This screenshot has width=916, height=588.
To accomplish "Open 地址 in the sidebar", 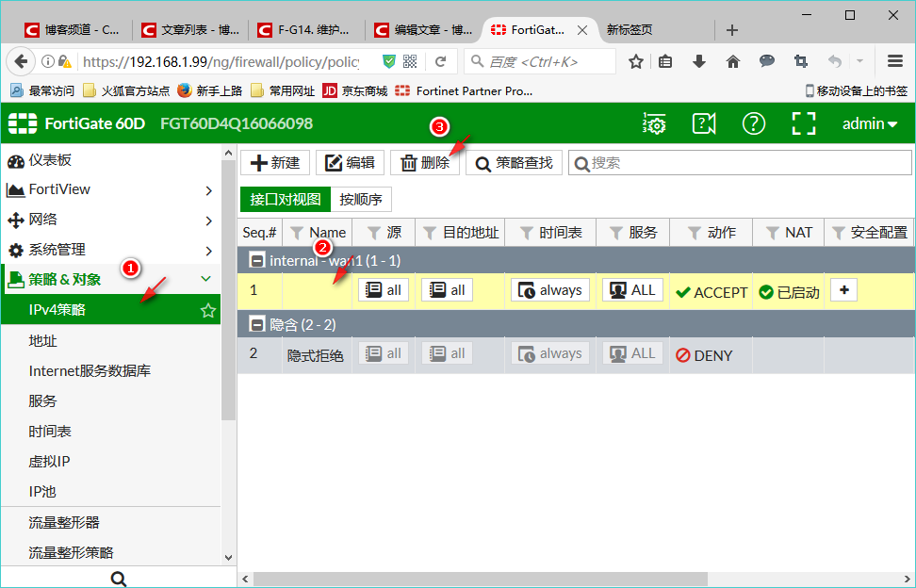I will pos(42,340).
